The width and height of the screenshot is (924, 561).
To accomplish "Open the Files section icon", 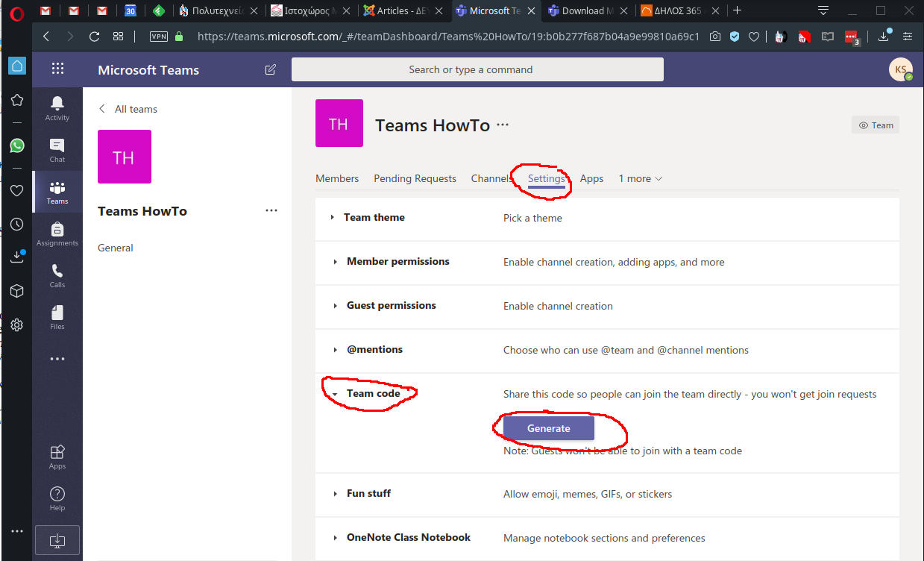I will (57, 317).
